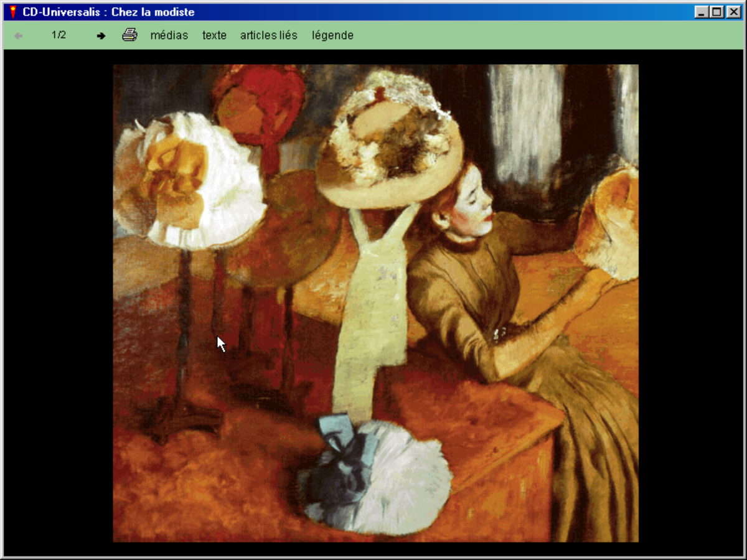The height and width of the screenshot is (560, 747).
Task: Show the texte section
Action: [214, 35]
